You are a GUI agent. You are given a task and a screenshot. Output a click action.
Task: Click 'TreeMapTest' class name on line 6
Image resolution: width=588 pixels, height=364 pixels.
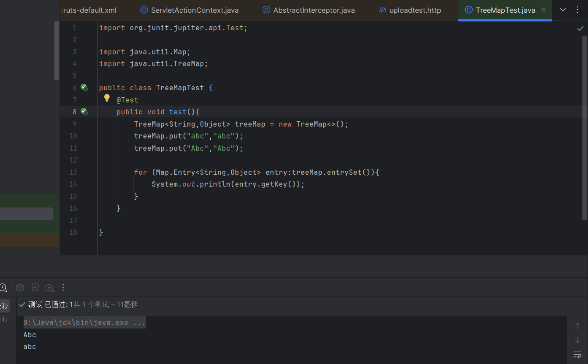(180, 88)
